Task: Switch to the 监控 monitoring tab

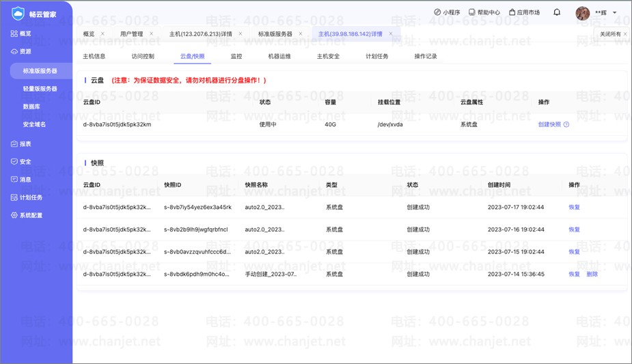Action: click(x=236, y=56)
